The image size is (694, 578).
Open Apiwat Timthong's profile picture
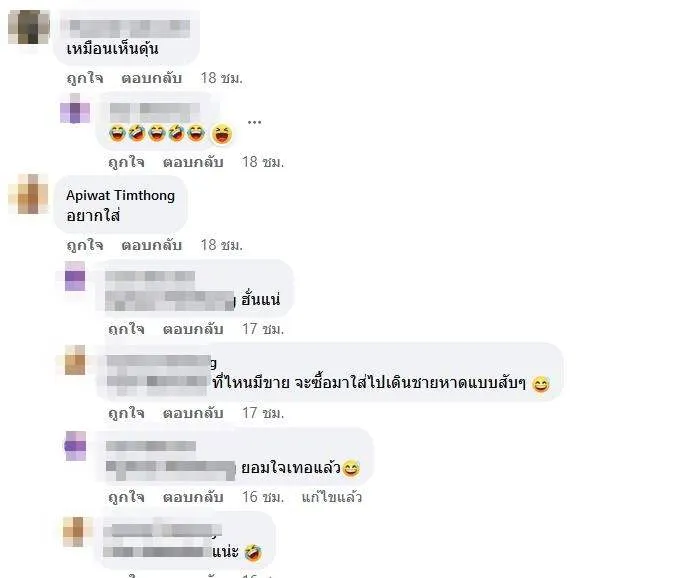pos(28,194)
